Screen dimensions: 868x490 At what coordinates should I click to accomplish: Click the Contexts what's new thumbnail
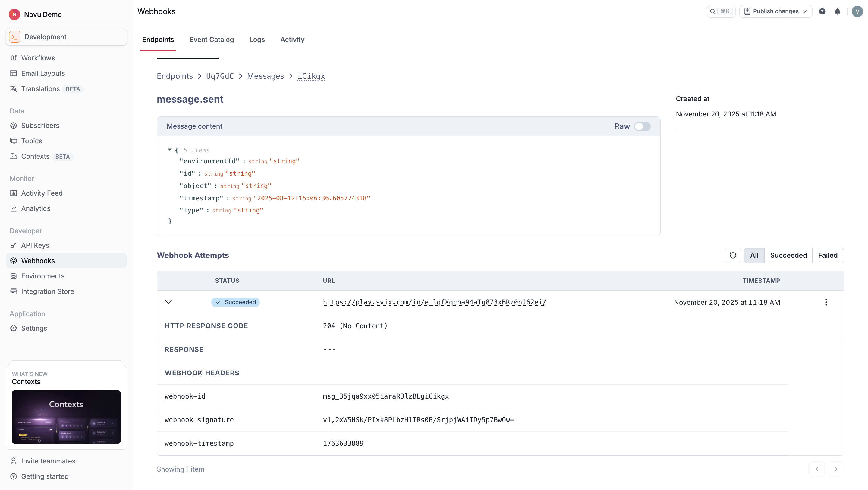tap(66, 417)
